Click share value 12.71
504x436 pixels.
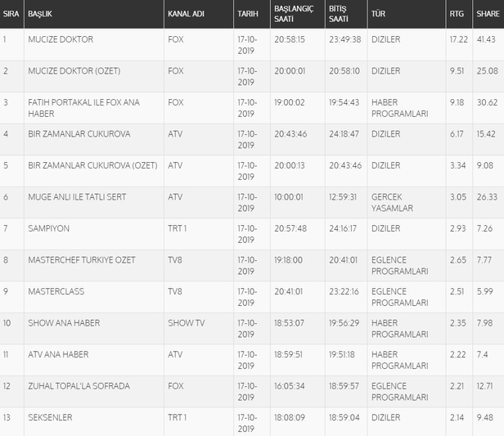484,386
